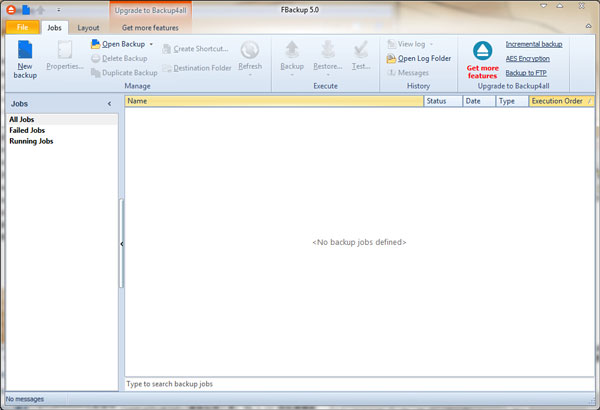This screenshot has height=410, width=600.
Task: Show Messages in the History group
Action: (408, 73)
